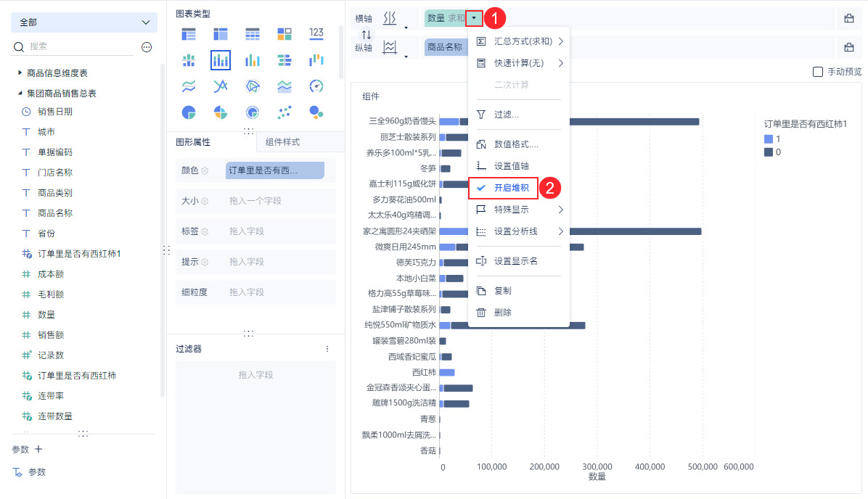Open settings gear next to 标签
Screen dimensions: 868x499
tap(205, 231)
